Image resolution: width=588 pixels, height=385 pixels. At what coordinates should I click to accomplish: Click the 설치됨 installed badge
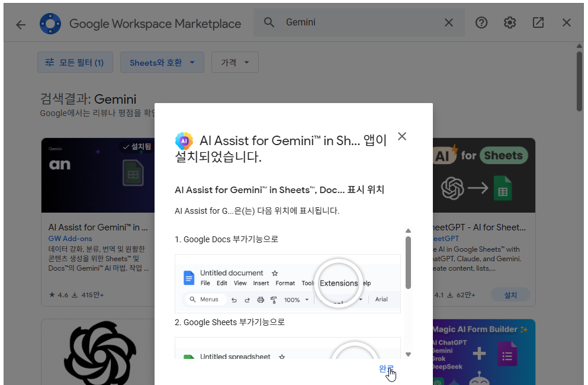(137, 147)
